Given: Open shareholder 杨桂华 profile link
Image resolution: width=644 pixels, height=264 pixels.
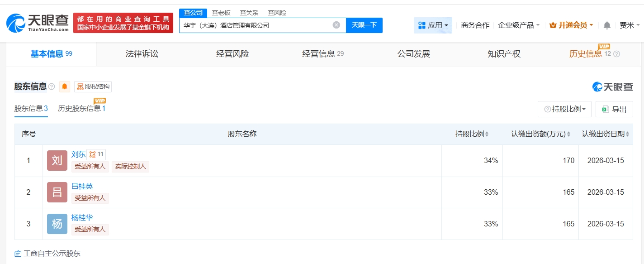Looking at the screenshot, I should pyautogui.click(x=82, y=218).
